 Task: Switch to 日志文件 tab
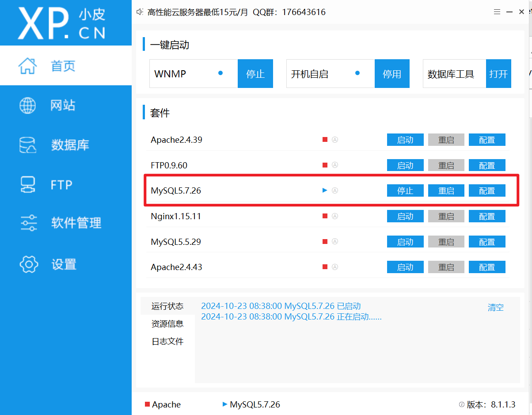(x=167, y=341)
